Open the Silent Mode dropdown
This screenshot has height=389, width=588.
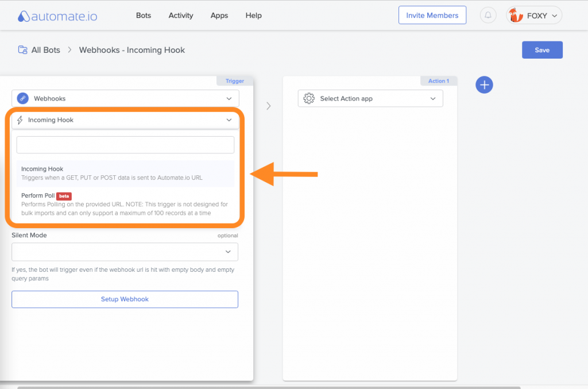coord(125,252)
